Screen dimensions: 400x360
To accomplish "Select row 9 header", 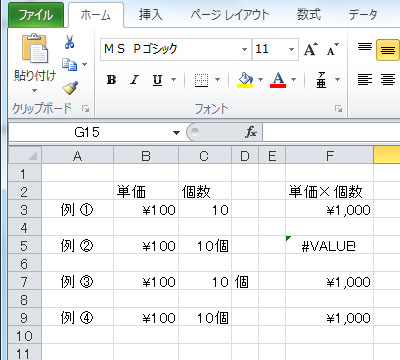I will coord(24,318).
